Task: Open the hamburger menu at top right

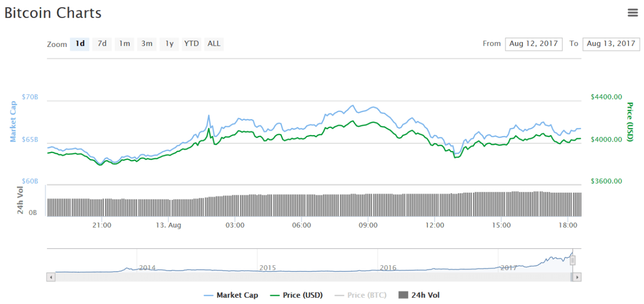Action: 633,12
